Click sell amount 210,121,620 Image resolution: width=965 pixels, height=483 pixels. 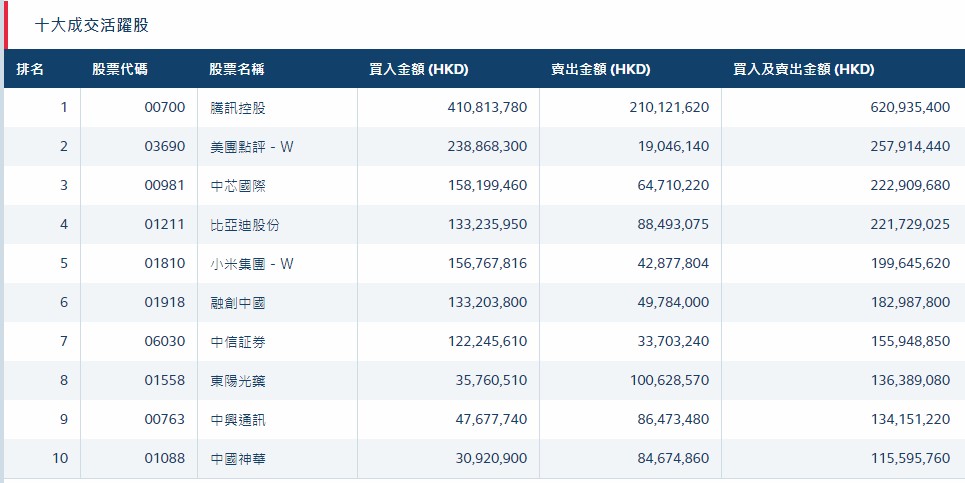pyautogui.click(x=669, y=108)
